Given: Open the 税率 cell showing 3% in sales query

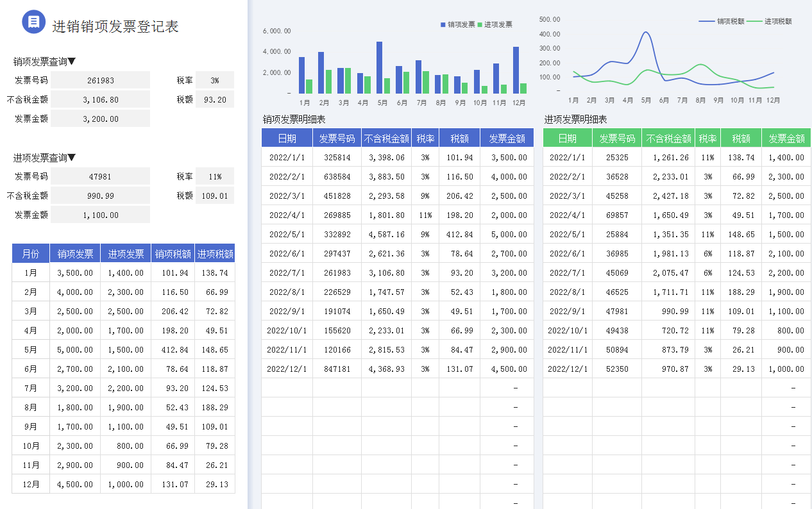Looking at the screenshot, I should (215, 79).
